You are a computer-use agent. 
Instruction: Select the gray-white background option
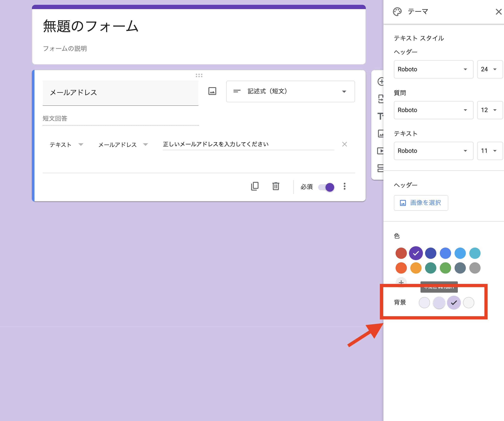coord(468,303)
